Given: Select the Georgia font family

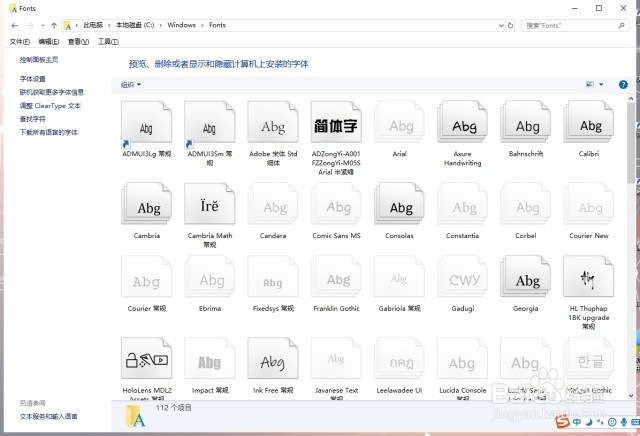Looking at the screenshot, I should click(526, 277).
